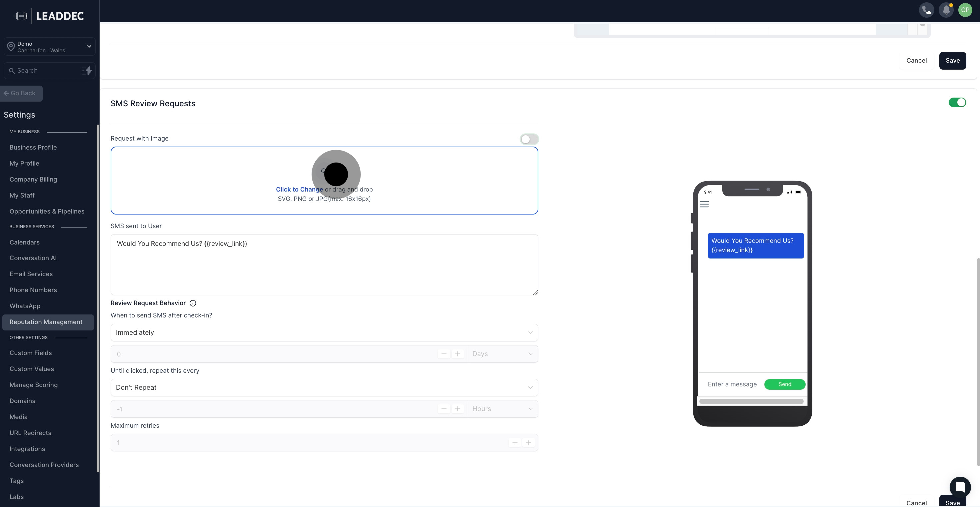Open Domains settings
This screenshot has height=507, width=980.
22,401
